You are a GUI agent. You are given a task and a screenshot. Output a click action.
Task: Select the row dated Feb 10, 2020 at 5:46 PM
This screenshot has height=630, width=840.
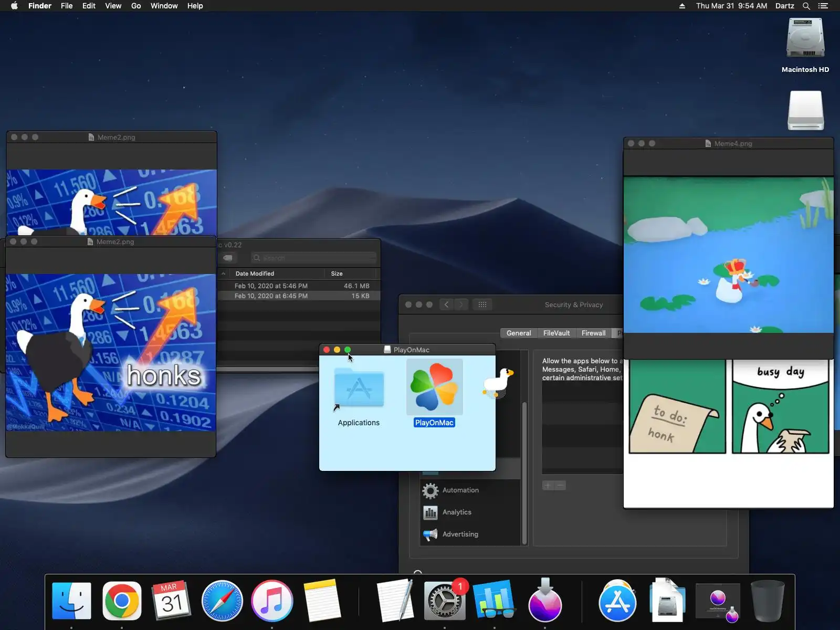[x=299, y=286]
